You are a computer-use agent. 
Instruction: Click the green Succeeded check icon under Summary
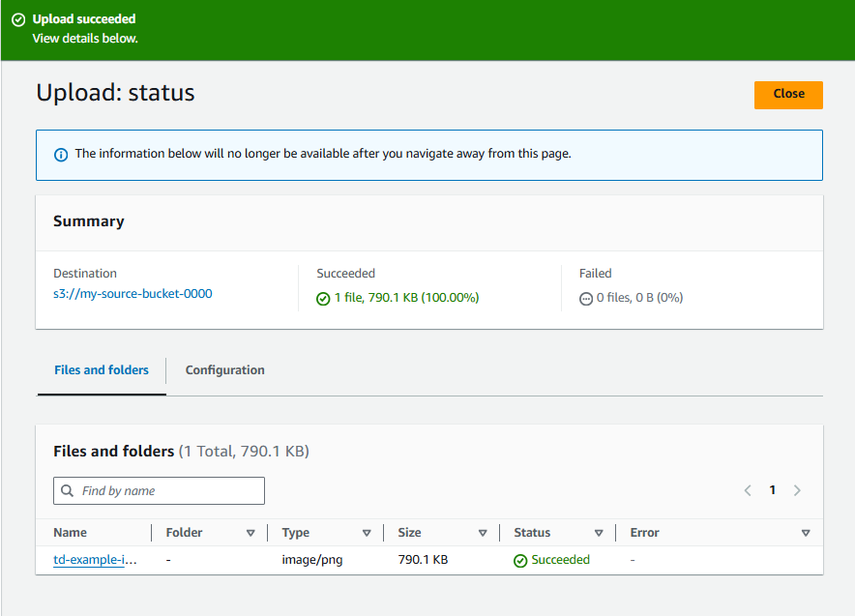pyautogui.click(x=323, y=298)
